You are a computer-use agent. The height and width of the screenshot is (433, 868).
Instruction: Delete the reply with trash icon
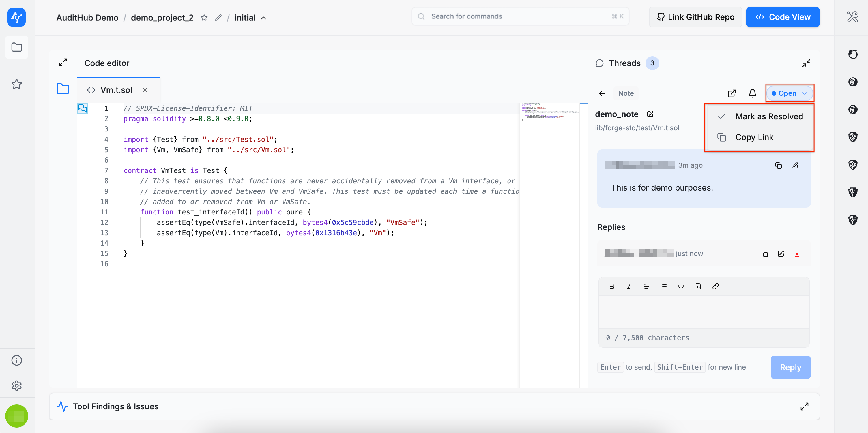coord(797,253)
